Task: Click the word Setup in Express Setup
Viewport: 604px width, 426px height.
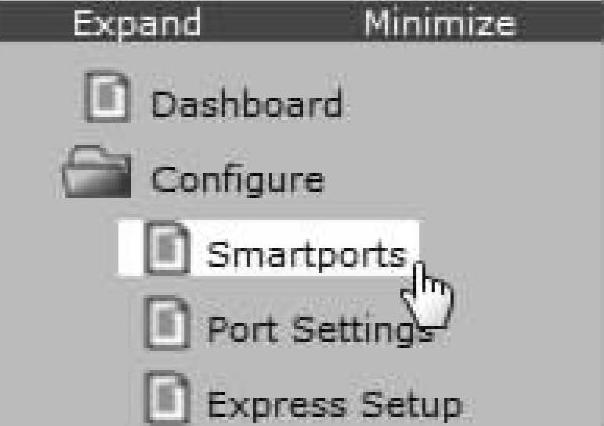Action: click(x=411, y=404)
